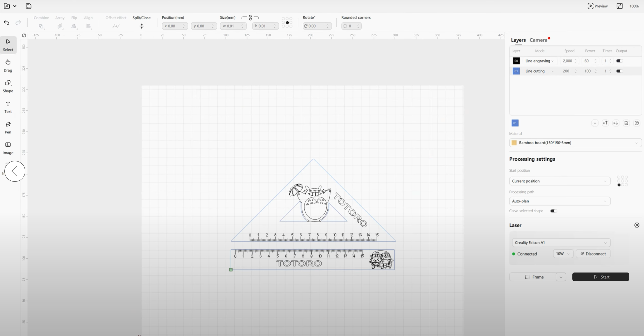Viewport: 644px width, 336px height.
Task: Click the y position input field
Action: pos(204,26)
